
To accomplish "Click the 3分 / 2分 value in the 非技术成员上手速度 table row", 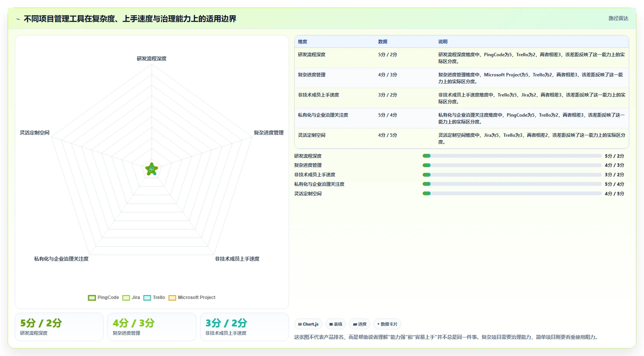I will coord(387,95).
